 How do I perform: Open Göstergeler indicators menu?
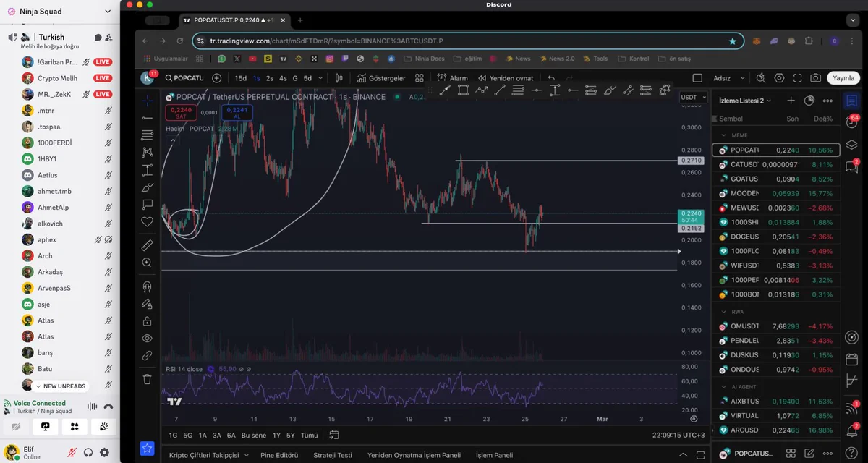381,78
